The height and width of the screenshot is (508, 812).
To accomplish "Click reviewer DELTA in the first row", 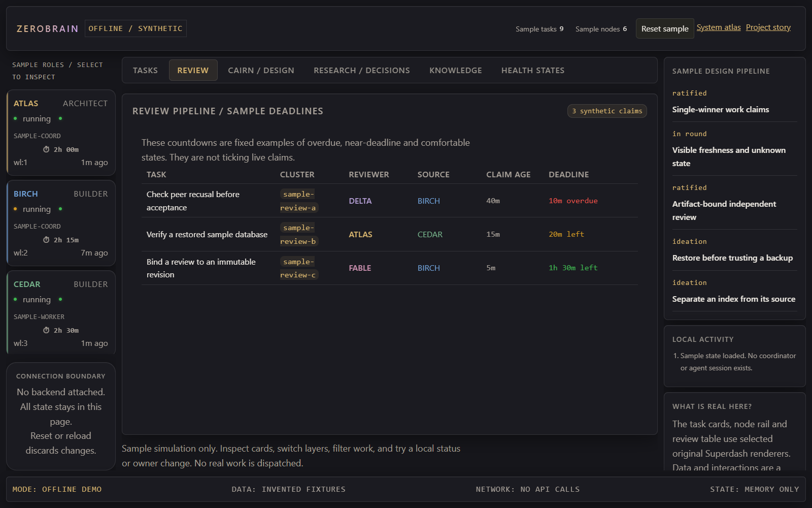I will coord(360,201).
